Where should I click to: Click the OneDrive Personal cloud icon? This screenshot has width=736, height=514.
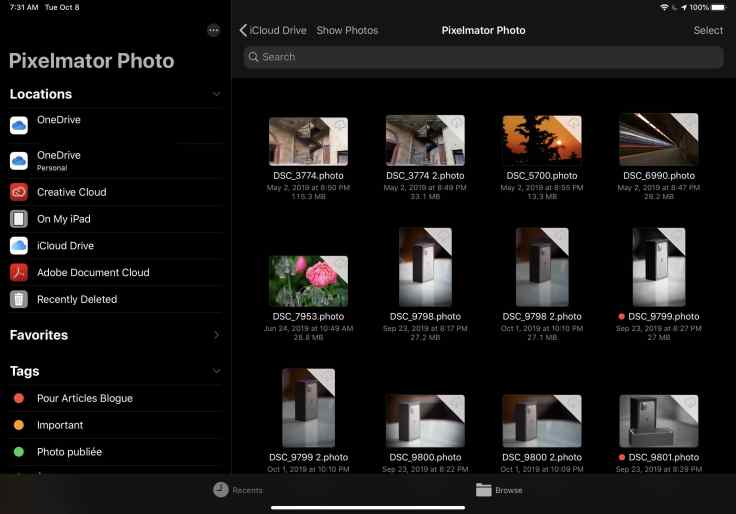click(x=19, y=161)
